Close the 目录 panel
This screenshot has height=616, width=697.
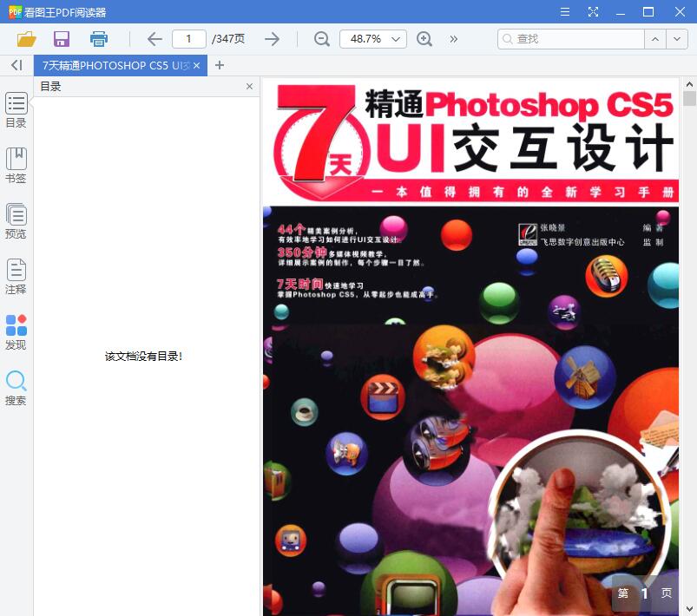[249, 86]
